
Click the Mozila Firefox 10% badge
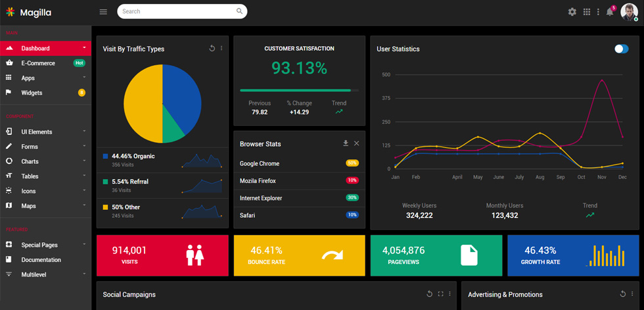(352, 180)
